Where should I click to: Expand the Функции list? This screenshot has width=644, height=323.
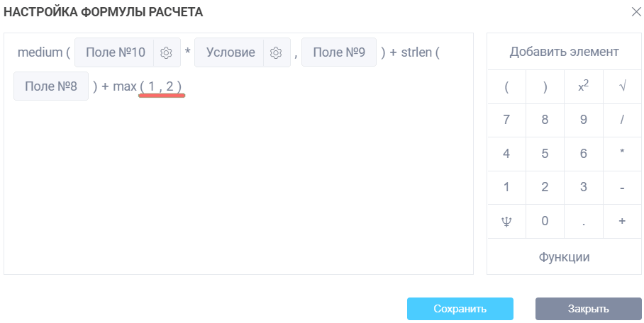[564, 256]
